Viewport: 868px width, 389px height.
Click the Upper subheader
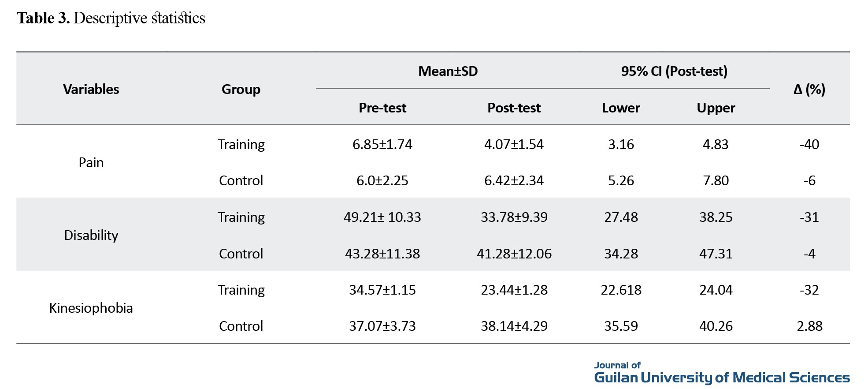(x=716, y=108)
